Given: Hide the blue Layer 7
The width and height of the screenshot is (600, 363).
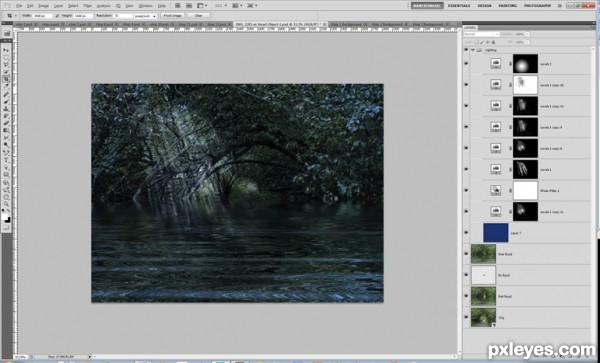Looking at the screenshot, I should tap(466, 233).
